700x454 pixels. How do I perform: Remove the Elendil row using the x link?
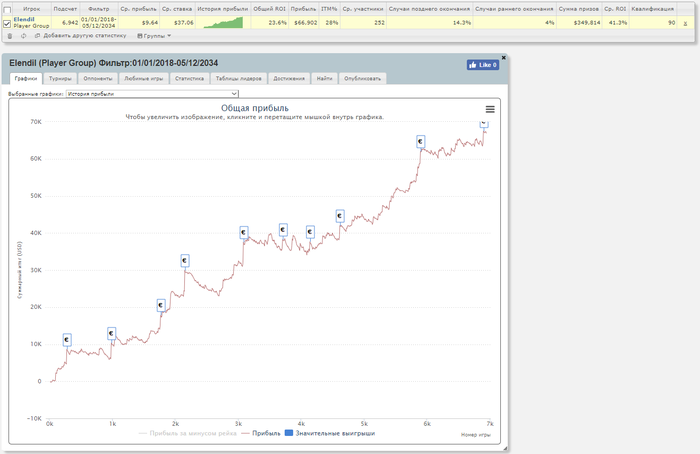pyautogui.click(x=685, y=23)
